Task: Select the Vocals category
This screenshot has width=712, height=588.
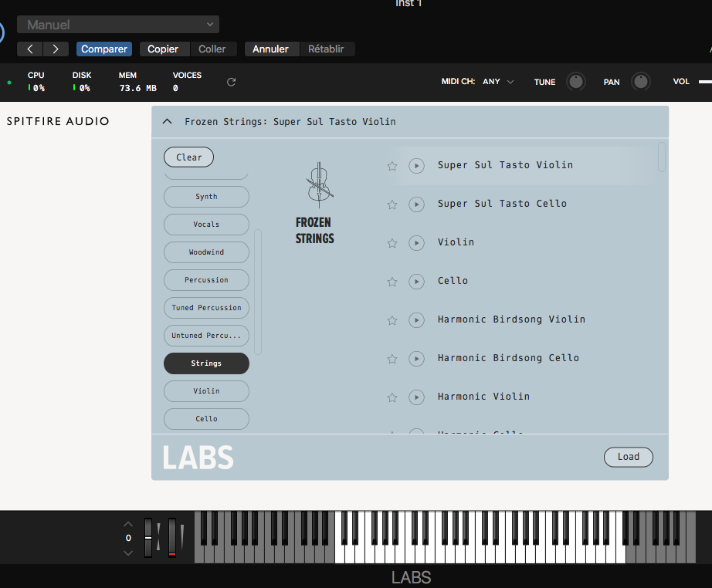Action: pyautogui.click(x=205, y=224)
